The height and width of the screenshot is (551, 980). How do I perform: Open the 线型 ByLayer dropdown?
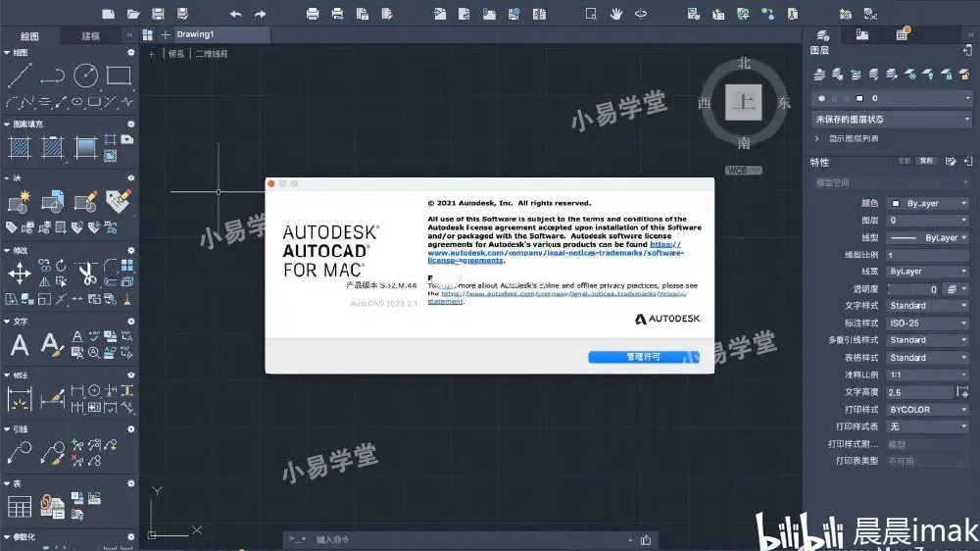927,237
